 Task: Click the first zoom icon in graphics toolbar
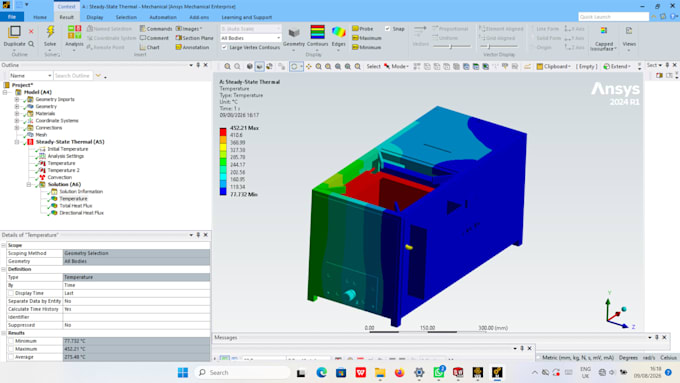coord(227,66)
